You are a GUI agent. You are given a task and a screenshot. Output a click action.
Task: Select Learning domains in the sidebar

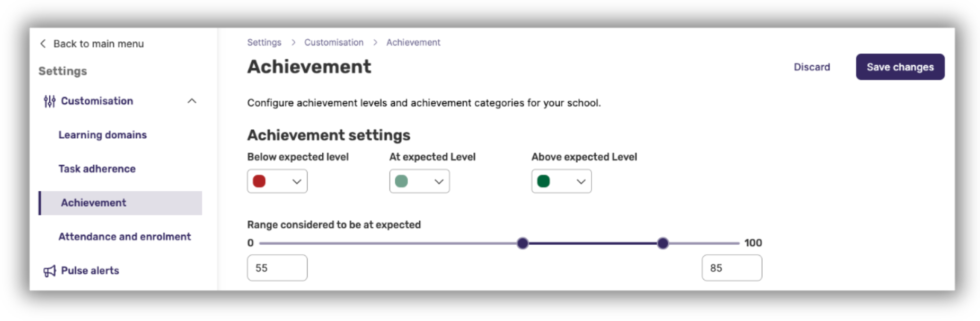point(102,135)
